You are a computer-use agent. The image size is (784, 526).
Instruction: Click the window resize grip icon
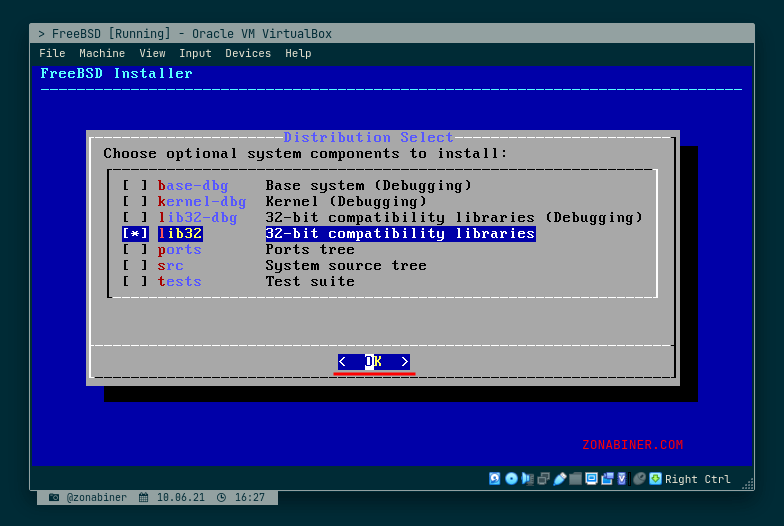click(x=748, y=484)
